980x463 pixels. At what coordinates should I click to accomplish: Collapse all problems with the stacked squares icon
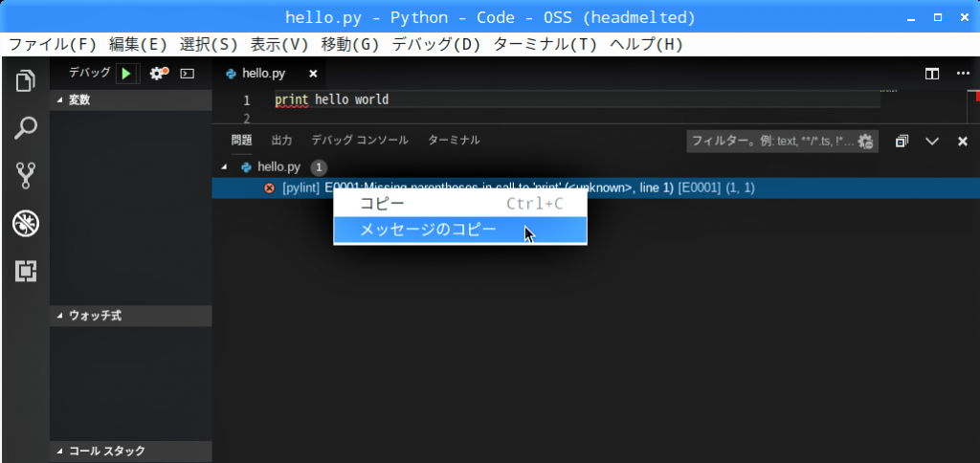[x=902, y=142]
